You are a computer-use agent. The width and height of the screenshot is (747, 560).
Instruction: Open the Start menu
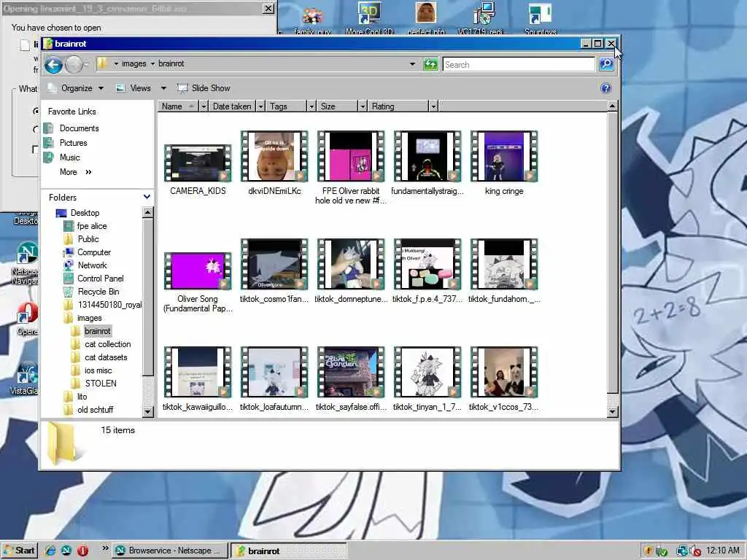[x=19, y=551]
